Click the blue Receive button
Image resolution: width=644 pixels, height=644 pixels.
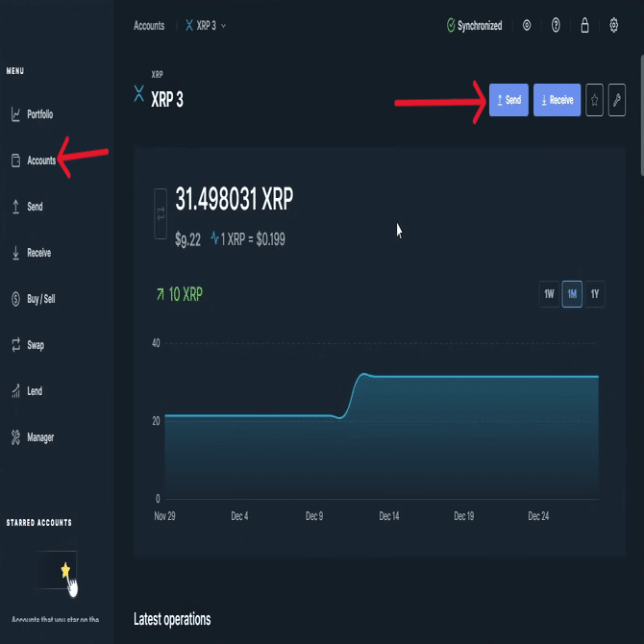click(x=557, y=100)
